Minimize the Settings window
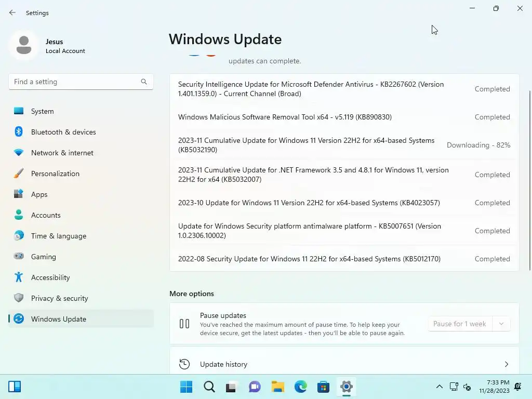532x399 pixels. click(x=472, y=8)
